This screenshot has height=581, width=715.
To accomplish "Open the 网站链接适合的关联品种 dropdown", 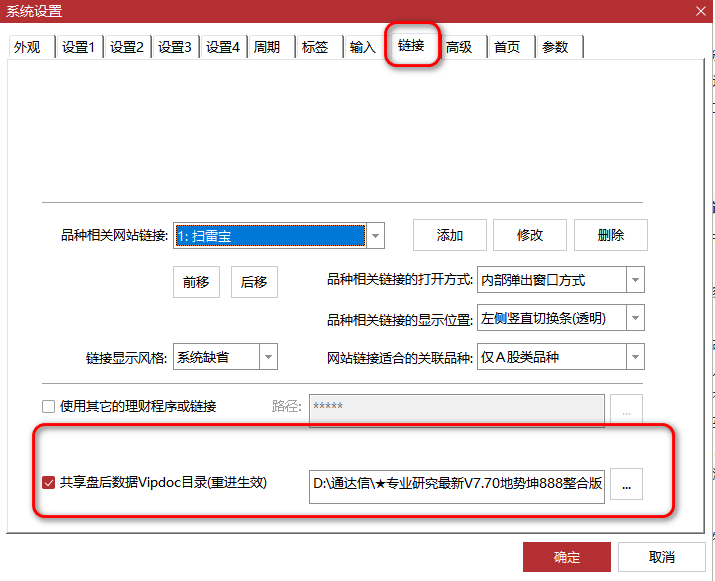I will coord(635,357).
